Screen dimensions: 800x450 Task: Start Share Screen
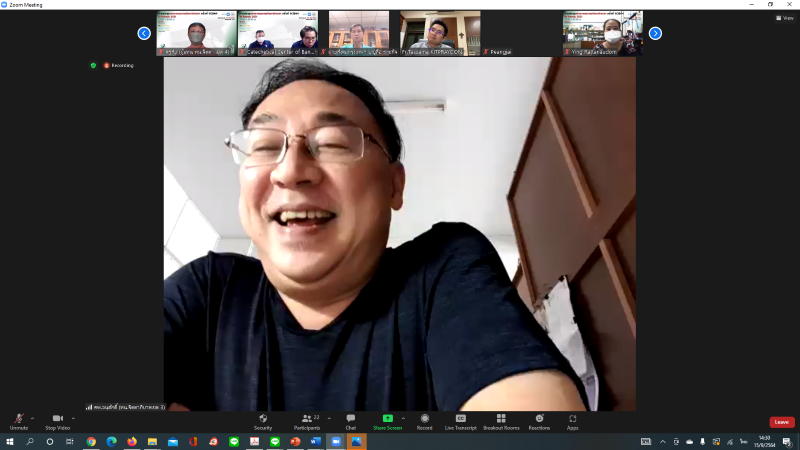pyautogui.click(x=387, y=422)
